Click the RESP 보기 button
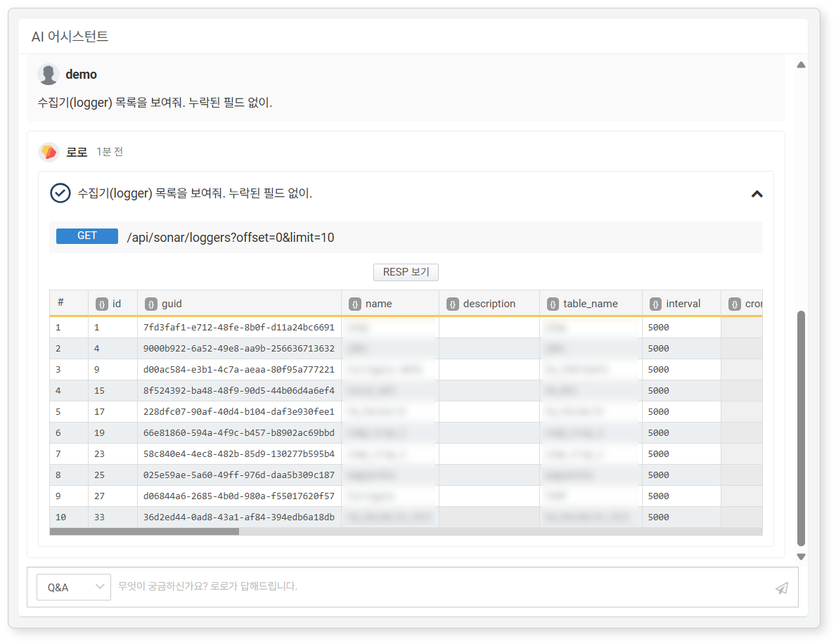Screen dimensions: 836x644 click(406, 272)
